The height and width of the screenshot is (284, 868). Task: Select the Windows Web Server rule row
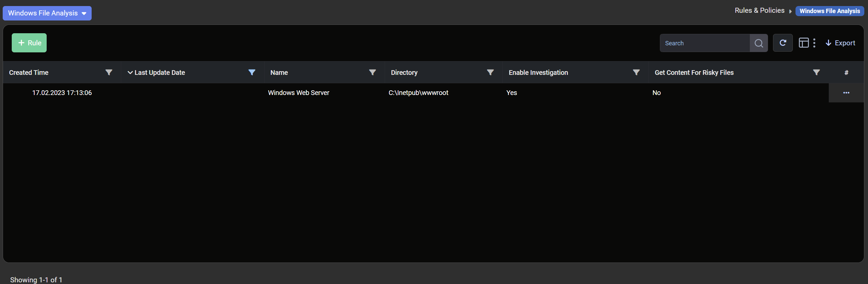tap(298, 93)
